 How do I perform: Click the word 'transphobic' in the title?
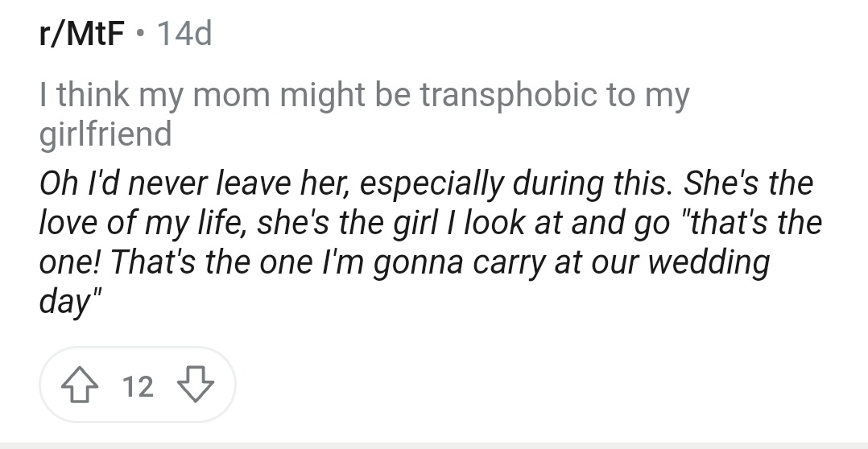[x=508, y=95]
